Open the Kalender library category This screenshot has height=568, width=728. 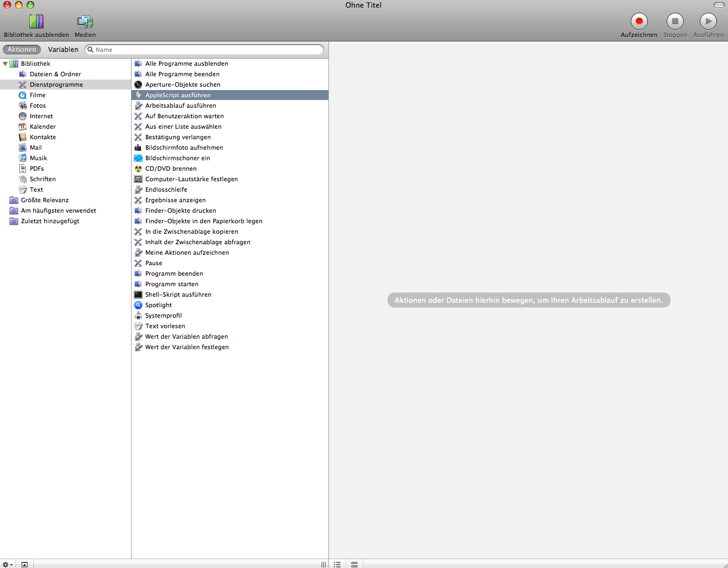click(43, 127)
